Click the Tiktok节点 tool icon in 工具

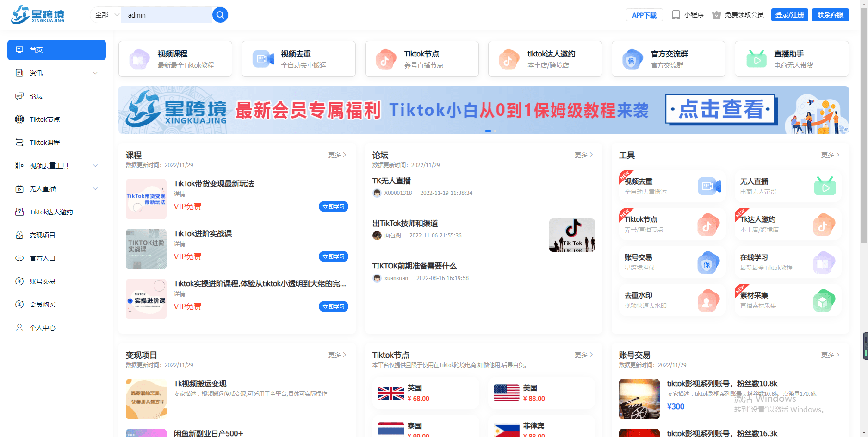708,225
